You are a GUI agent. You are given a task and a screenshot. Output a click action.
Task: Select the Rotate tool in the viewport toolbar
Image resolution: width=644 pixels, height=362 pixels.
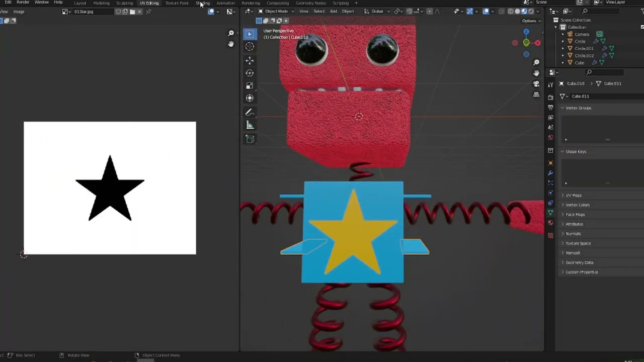[x=250, y=73]
